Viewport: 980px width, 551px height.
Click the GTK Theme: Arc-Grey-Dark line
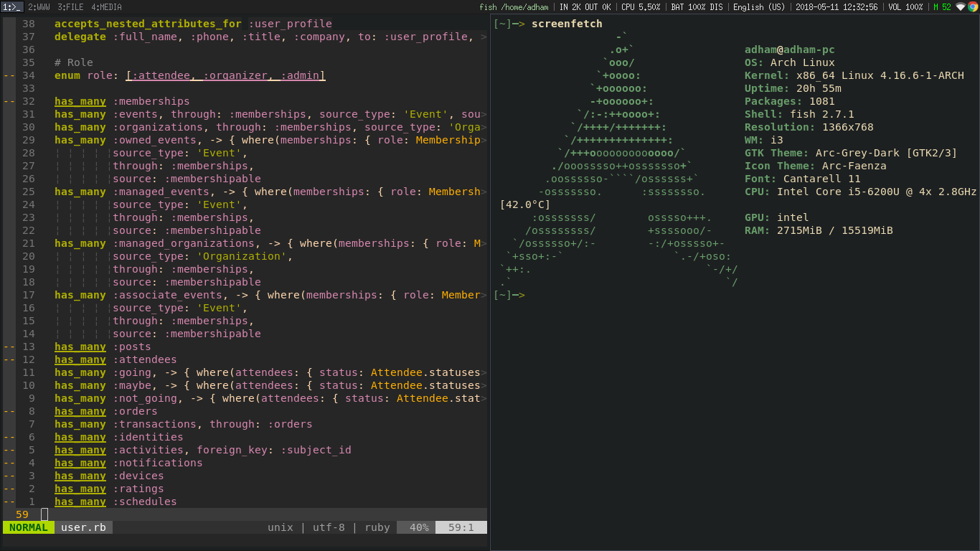click(851, 153)
